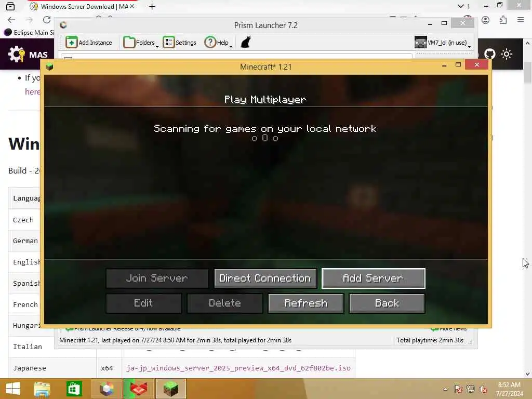Click the Minecraft window grass block icon
The image size is (532, 399).
(49, 66)
